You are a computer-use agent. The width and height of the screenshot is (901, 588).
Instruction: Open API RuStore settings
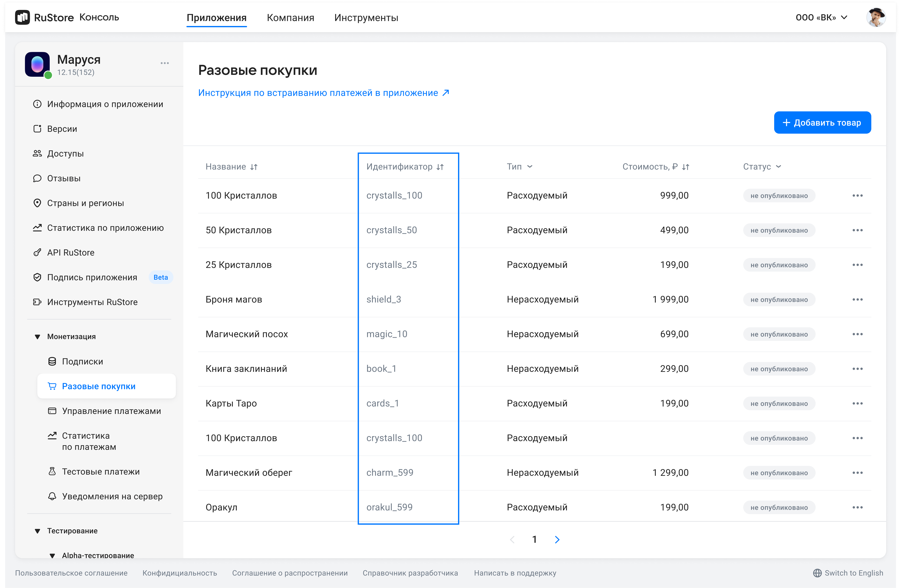point(70,252)
